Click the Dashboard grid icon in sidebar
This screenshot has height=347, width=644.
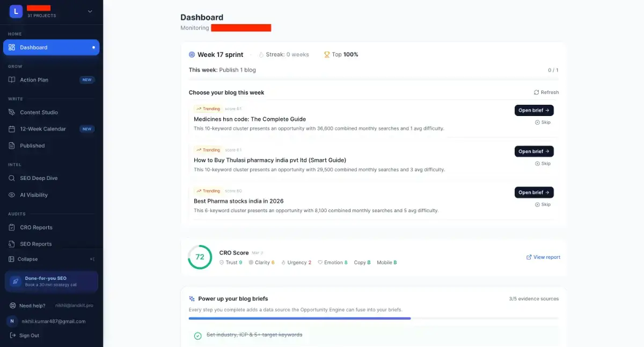click(x=12, y=47)
